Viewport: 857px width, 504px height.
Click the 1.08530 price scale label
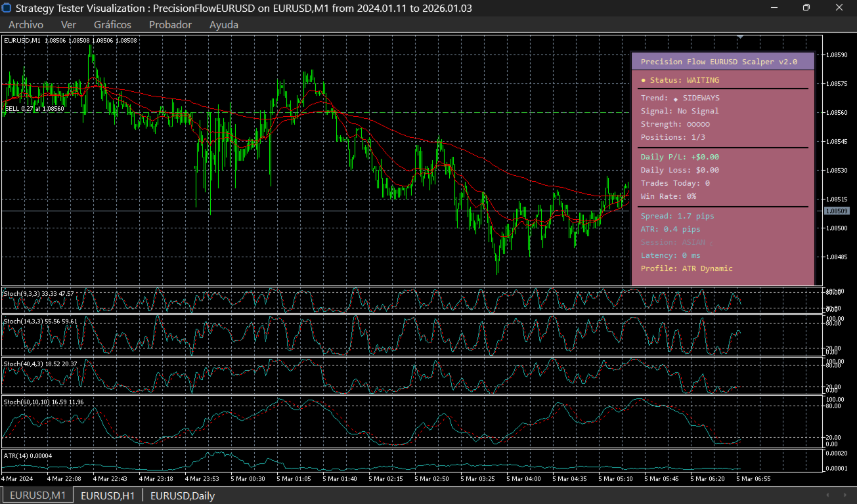837,170
